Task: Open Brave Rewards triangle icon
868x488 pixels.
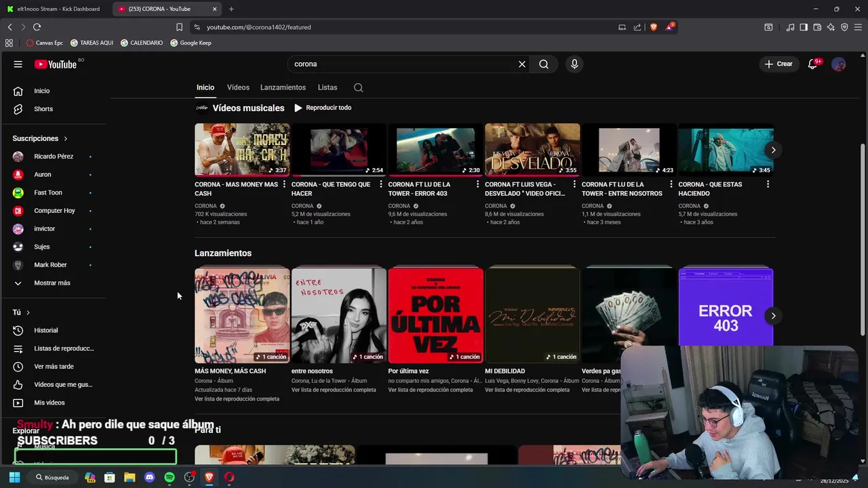Action: pyautogui.click(x=670, y=27)
